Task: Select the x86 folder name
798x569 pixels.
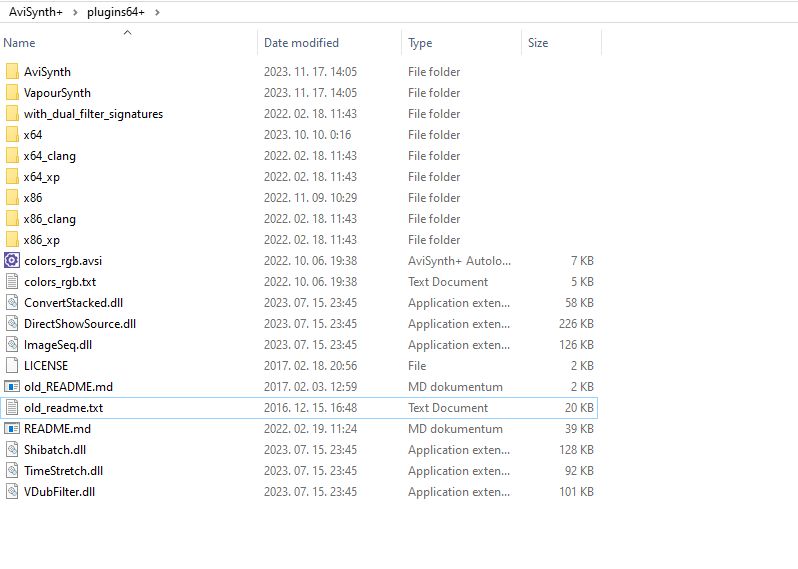Action: [33, 197]
